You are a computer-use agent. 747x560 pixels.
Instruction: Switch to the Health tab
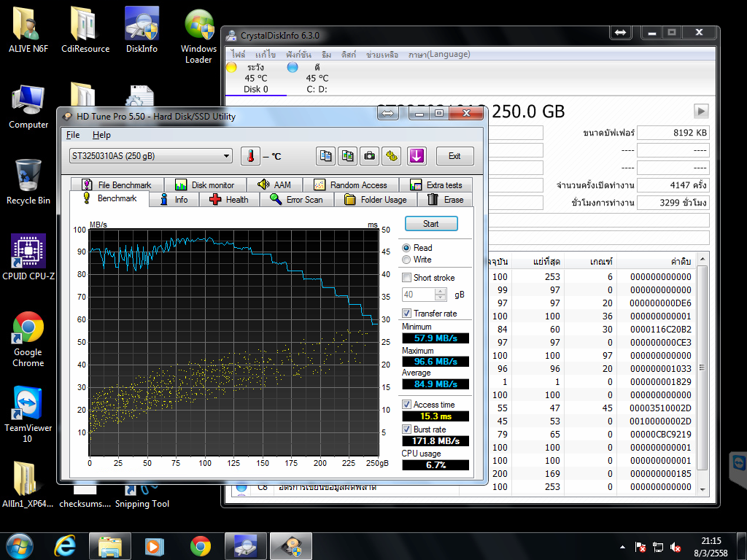click(229, 200)
